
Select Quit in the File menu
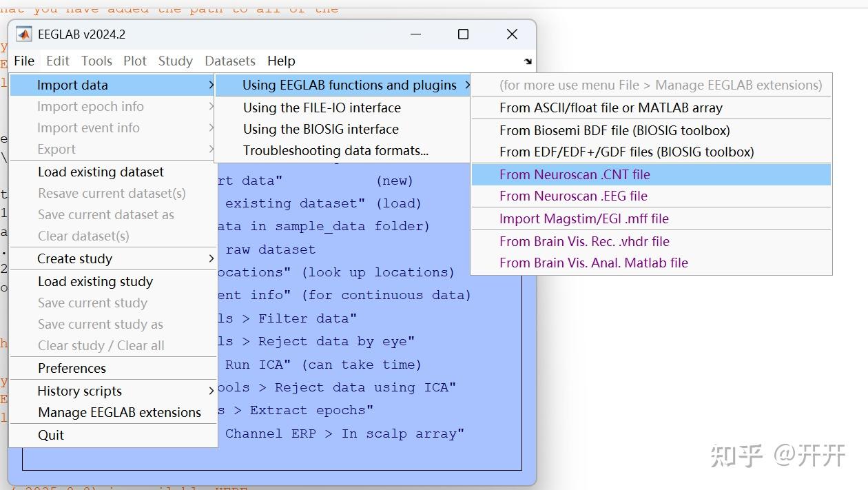[x=113, y=435]
